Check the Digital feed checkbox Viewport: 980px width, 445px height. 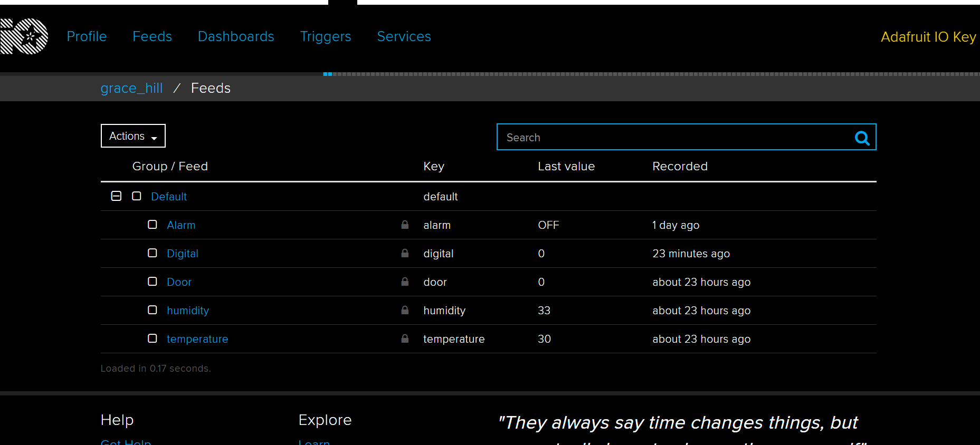click(x=153, y=253)
